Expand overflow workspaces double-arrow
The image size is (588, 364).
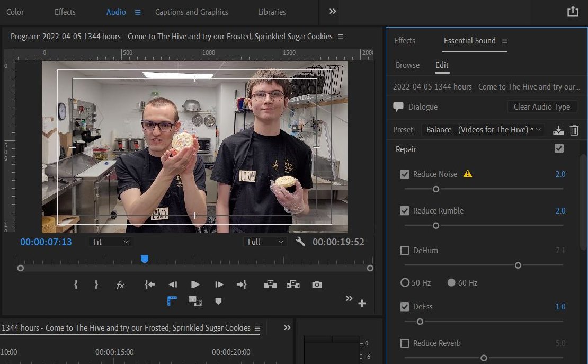[333, 11]
